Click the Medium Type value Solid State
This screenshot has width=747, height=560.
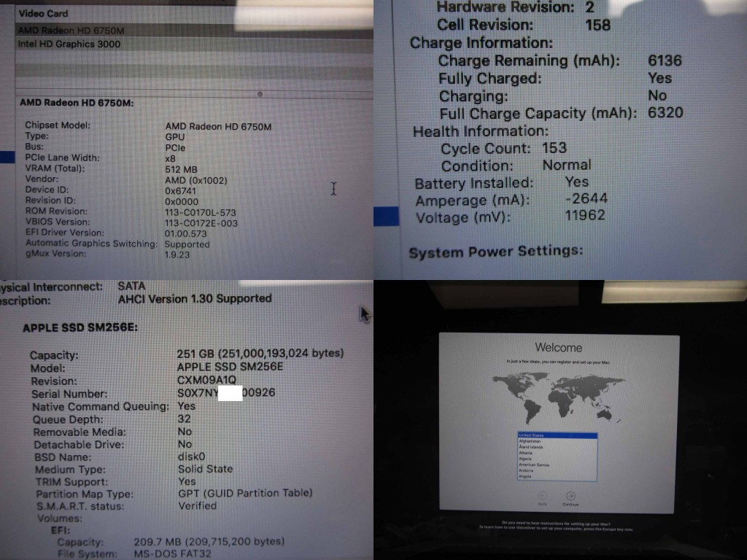point(205,469)
